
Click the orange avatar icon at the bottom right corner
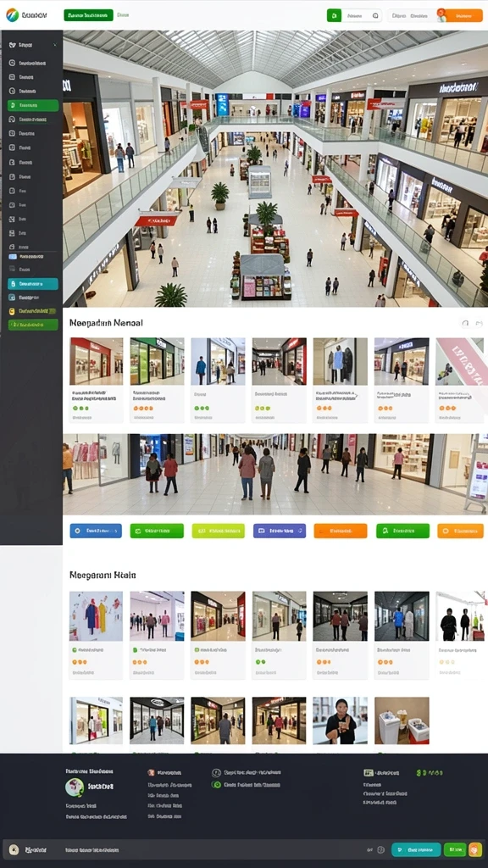pyautogui.click(x=475, y=849)
